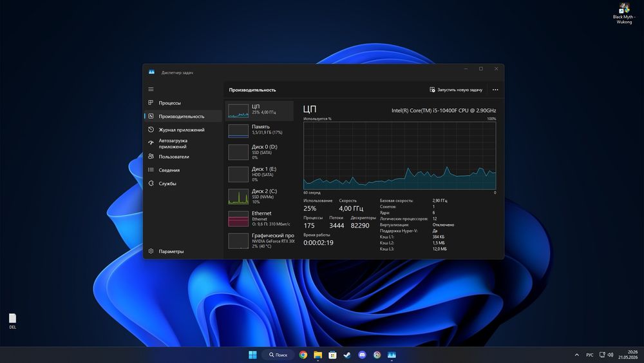The height and width of the screenshot is (363, 644).
Task: Click the Логических процессоров value 12
Action: coord(435,219)
